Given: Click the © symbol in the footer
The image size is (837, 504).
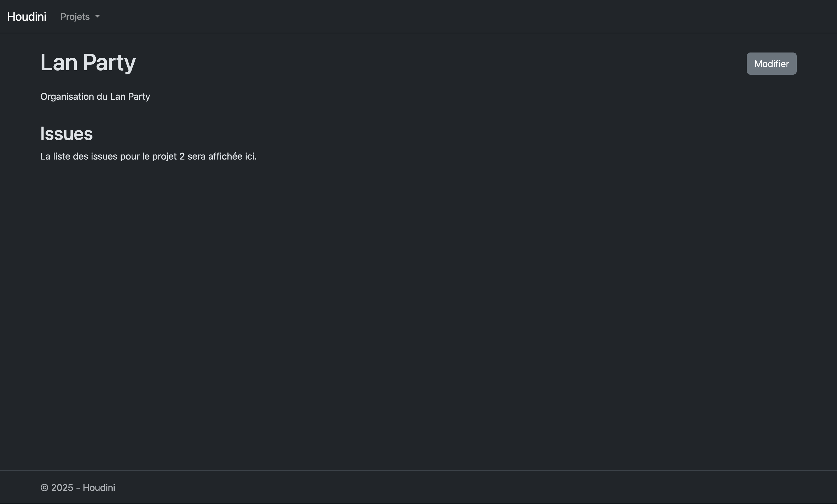Looking at the screenshot, I should (44, 488).
